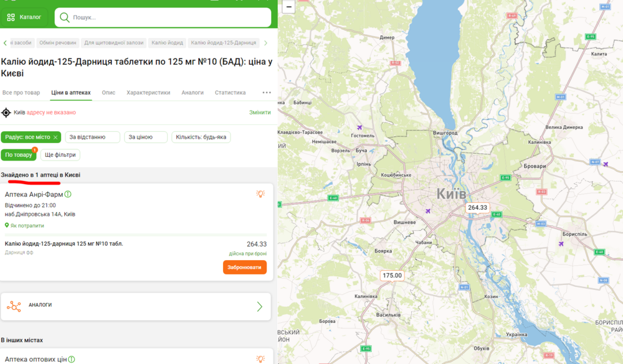
Task: Click the location pin icon
Action: [7, 225]
